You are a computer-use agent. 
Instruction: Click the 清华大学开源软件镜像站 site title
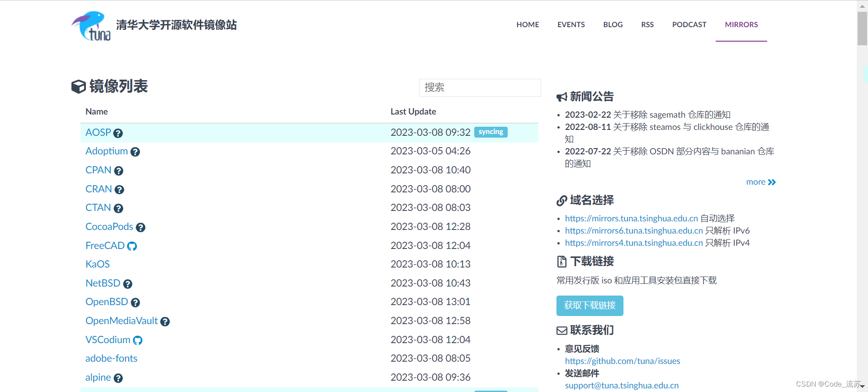tap(176, 25)
